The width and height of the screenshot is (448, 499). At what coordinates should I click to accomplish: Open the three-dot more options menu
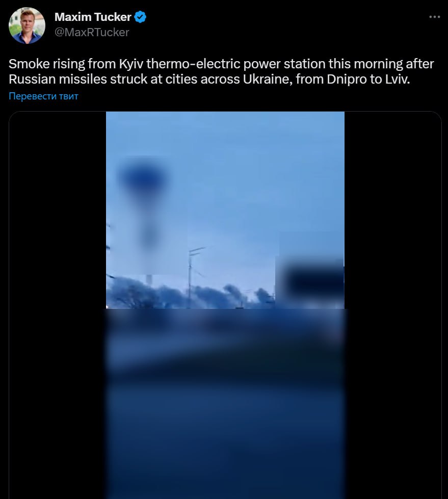[x=434, y=17]
